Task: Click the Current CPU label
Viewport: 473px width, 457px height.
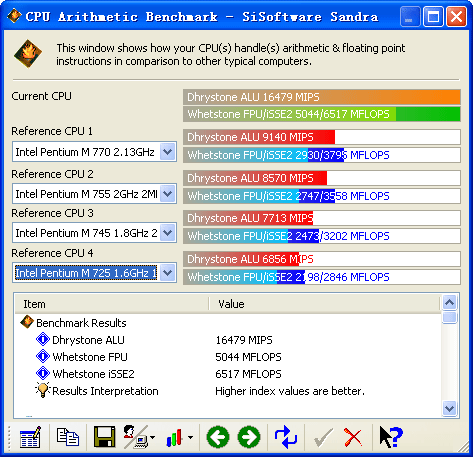Action: point(41,96)
